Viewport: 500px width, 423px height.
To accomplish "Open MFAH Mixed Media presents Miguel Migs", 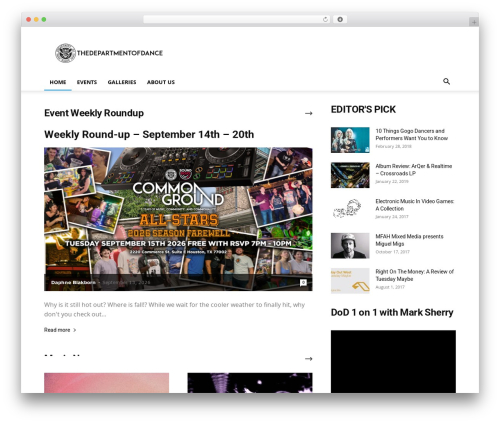I will click(409, 240).
